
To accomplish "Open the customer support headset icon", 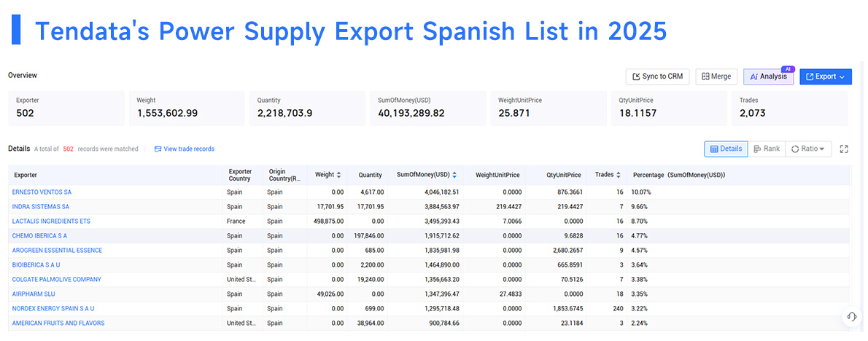I will pyautogui.click(x=852, y=317).
